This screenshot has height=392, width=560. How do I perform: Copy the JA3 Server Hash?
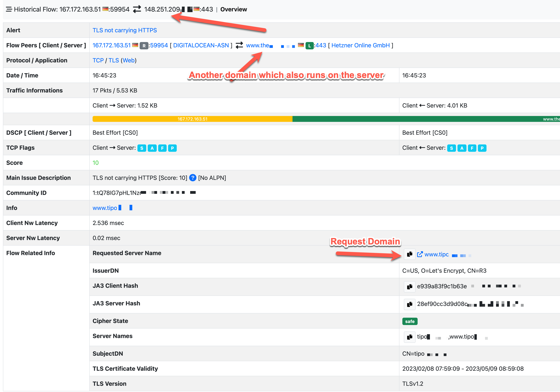click(410, 304)
